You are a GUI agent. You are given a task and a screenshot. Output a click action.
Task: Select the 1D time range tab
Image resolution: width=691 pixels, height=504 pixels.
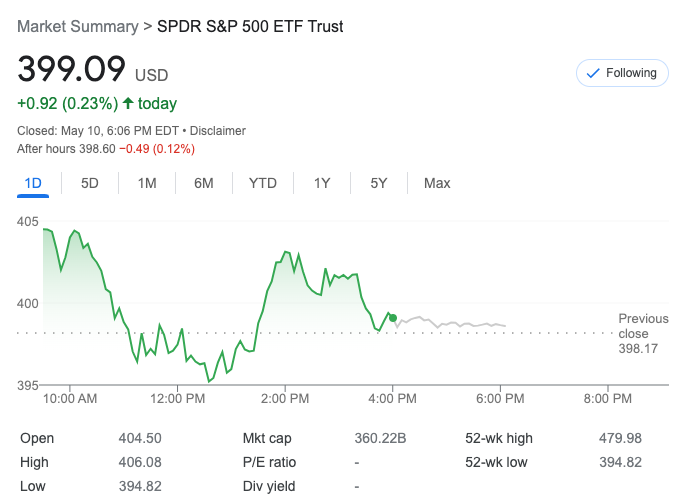point(33,183)
